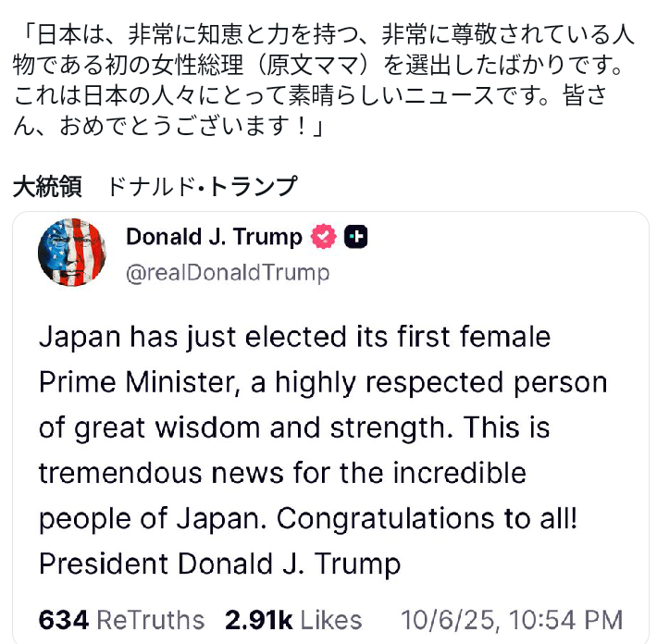Click the 'of great wisdom and strength' line
Image resolution: width=657 pixels, height=644 pixels.
click(x=245, y=427)
